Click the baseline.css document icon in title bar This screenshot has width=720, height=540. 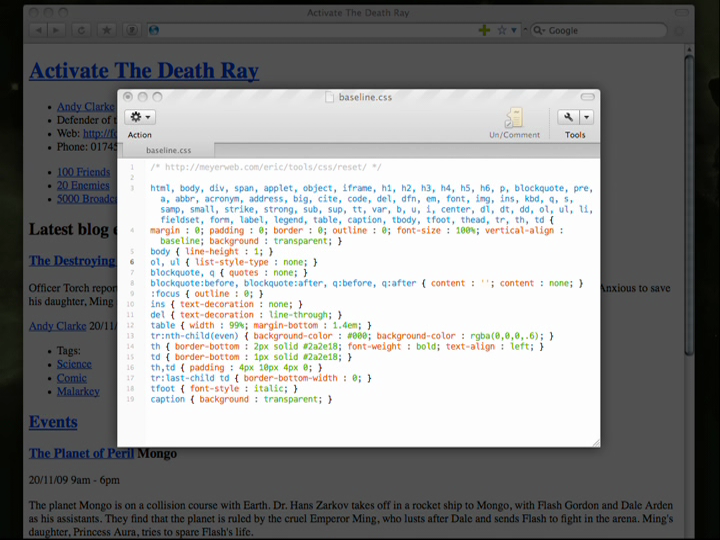329,97
